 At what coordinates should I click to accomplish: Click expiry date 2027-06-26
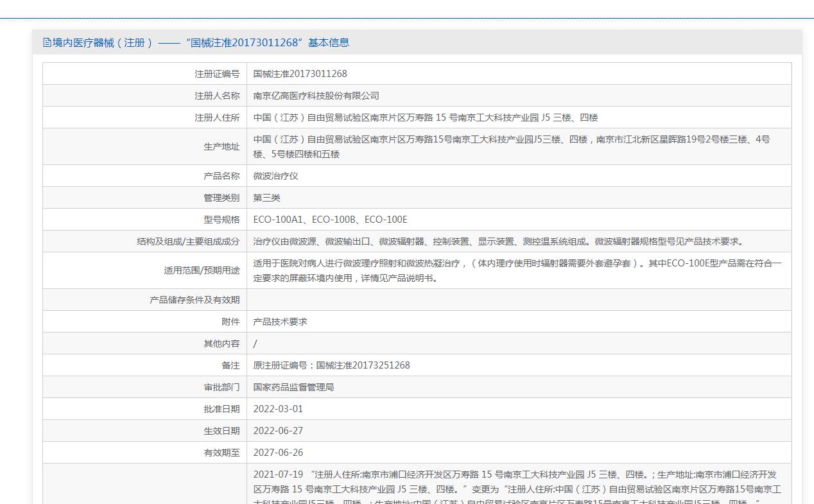click(x=278, y=453)
